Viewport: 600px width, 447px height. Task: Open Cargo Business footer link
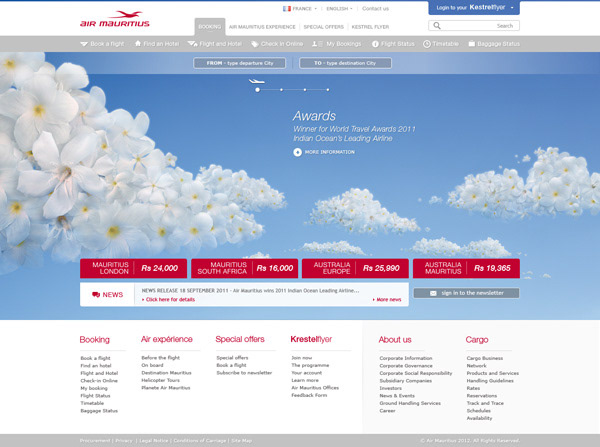(485, 359)
